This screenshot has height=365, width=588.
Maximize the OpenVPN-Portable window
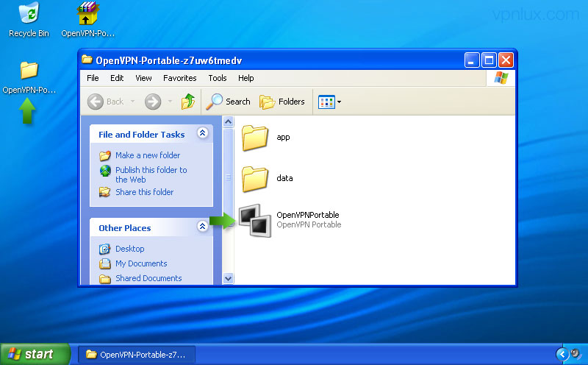click(489, 60)
